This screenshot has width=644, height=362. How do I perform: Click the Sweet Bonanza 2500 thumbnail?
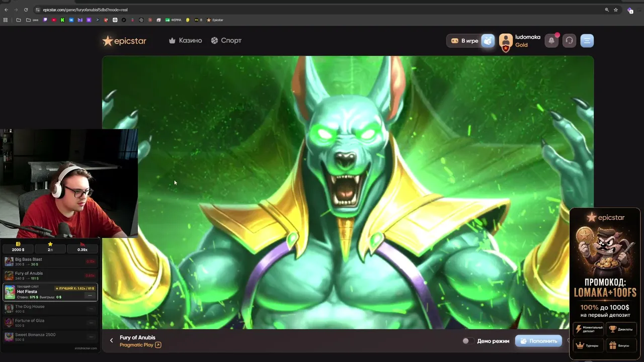9,337
